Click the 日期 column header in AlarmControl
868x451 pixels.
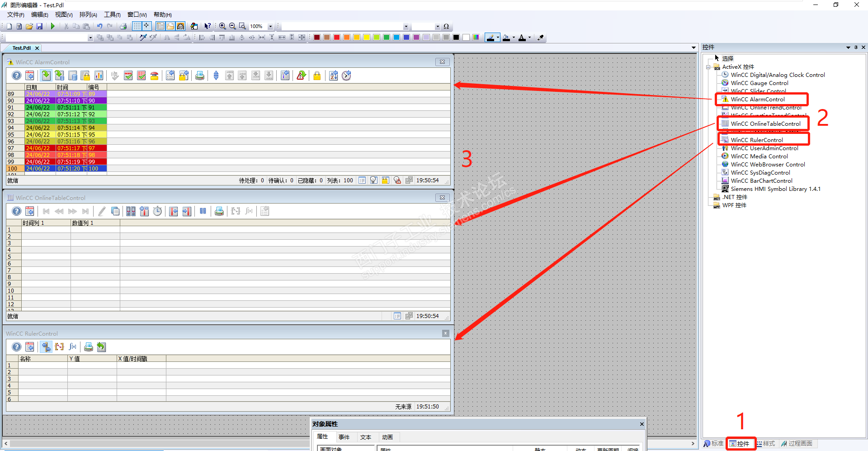(x=40, y=87)
